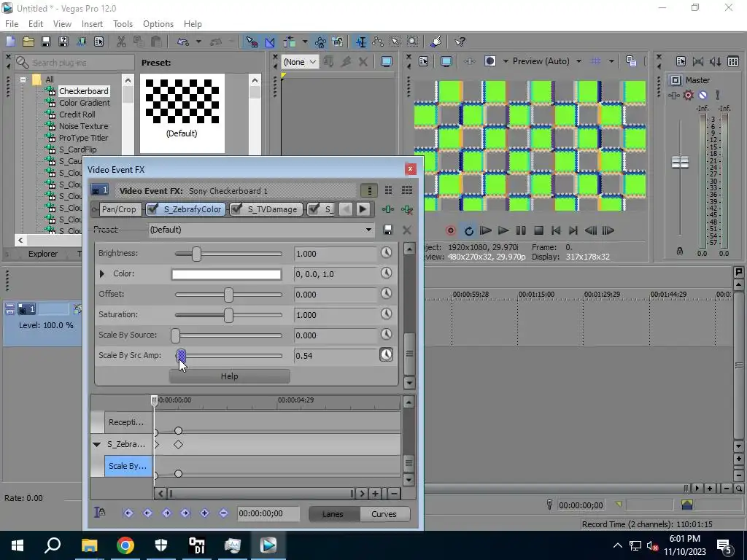
Task: Toggle Auto Ripple in the main toolbar
Action: (x=290, y=42)
